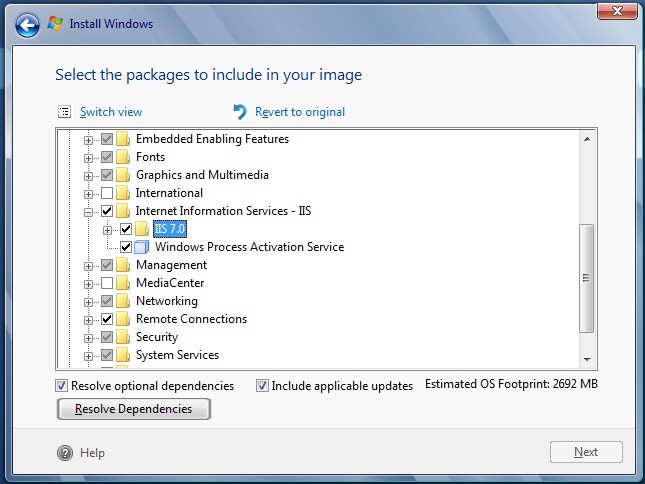Go back using the blue arrow button
The height and width of the screenshot is (484, 645).
pyautogui.click(x=28, y=25)
